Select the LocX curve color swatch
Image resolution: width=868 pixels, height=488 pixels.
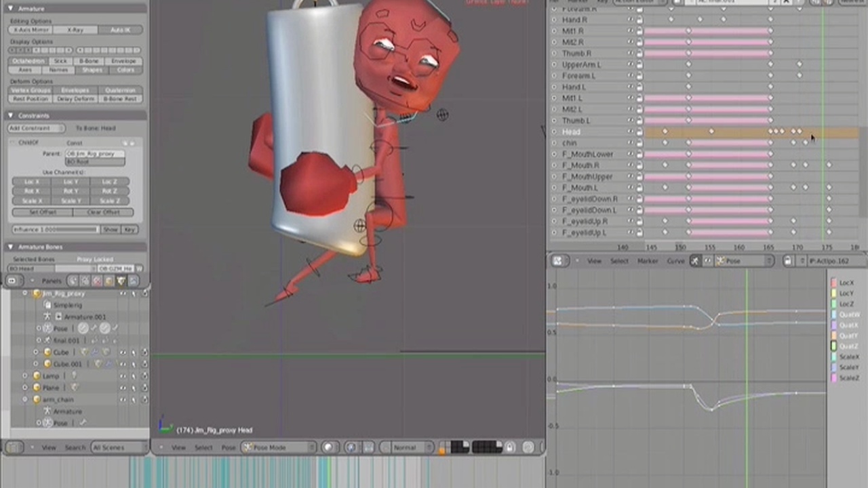tap(834, 283)
